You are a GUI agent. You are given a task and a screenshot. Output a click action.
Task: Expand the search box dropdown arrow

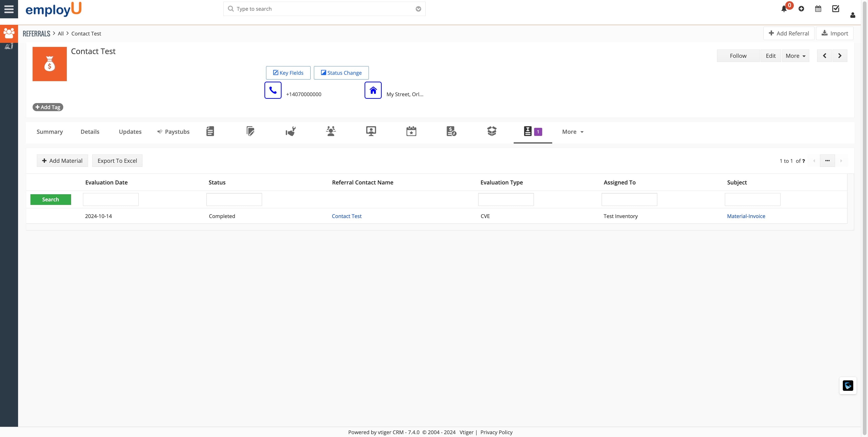[x=418, y=9]
